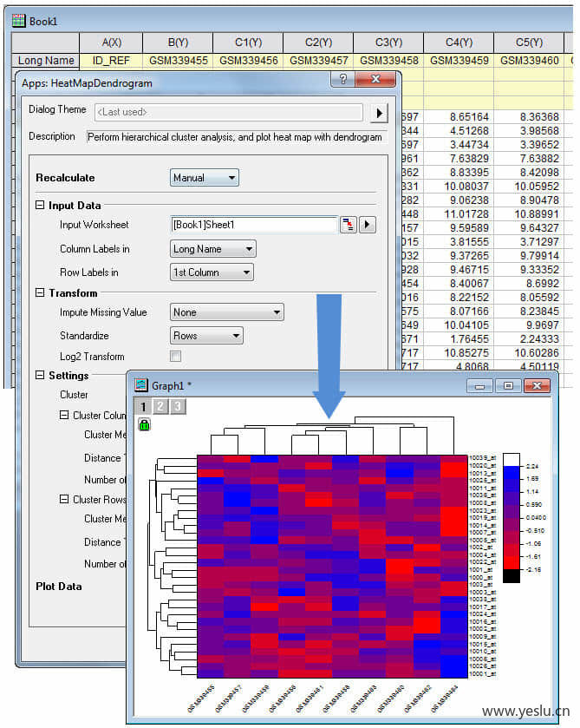Enable the Log2 Transform checkbox
Screen dimensions: 580x728
[175, 356]
